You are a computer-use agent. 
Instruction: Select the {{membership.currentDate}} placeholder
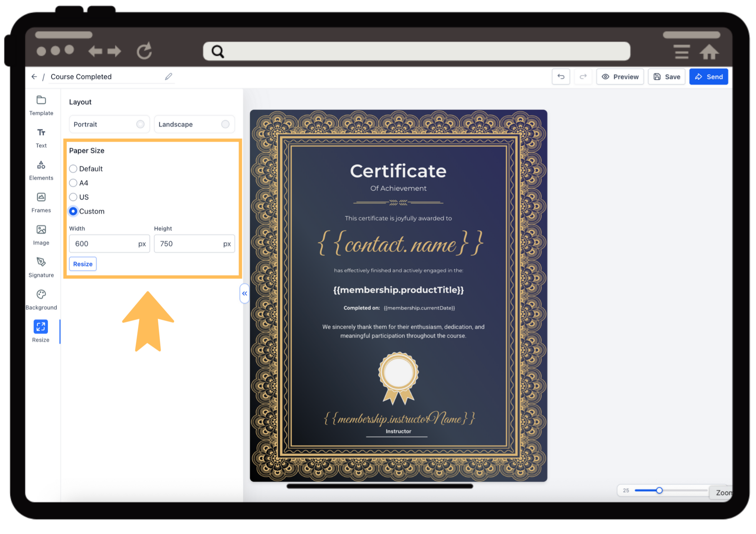pos(419,308)
